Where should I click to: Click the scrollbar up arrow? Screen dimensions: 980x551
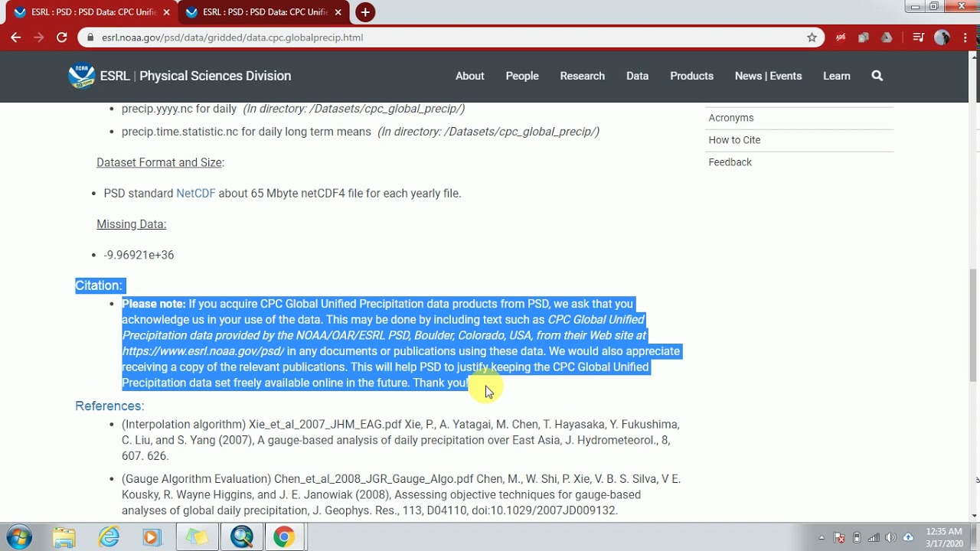tap(974, 58)
